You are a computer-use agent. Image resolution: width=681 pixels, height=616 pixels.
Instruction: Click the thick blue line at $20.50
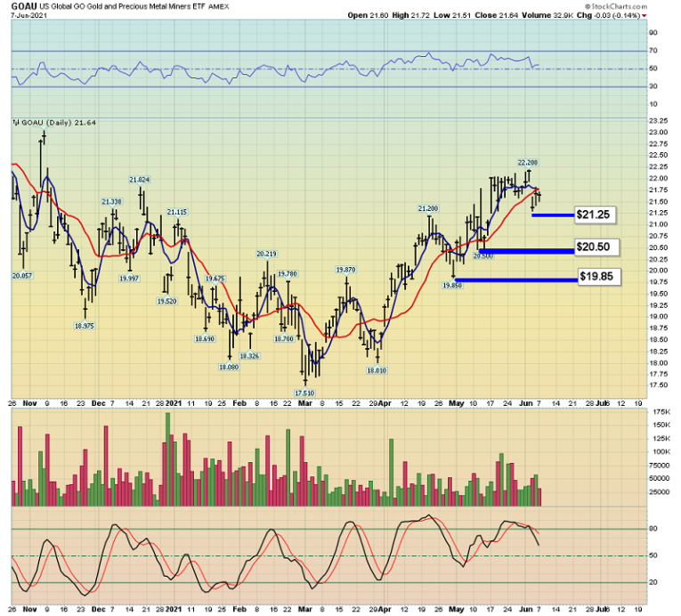[526, 252]
